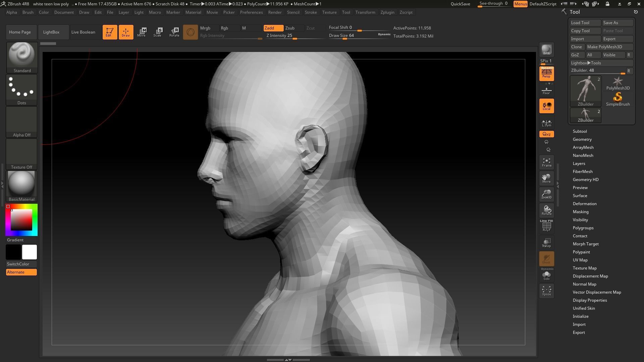Screen dimensions: 644x362
Task: Click the right shelf Move navigation icon
Action: (546, 178)
